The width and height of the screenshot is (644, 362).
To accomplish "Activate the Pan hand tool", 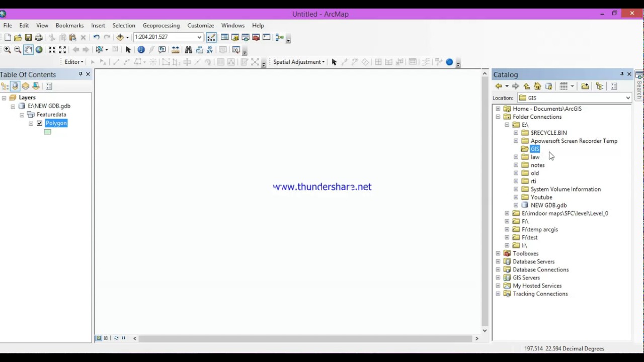I will click(28, 49).
